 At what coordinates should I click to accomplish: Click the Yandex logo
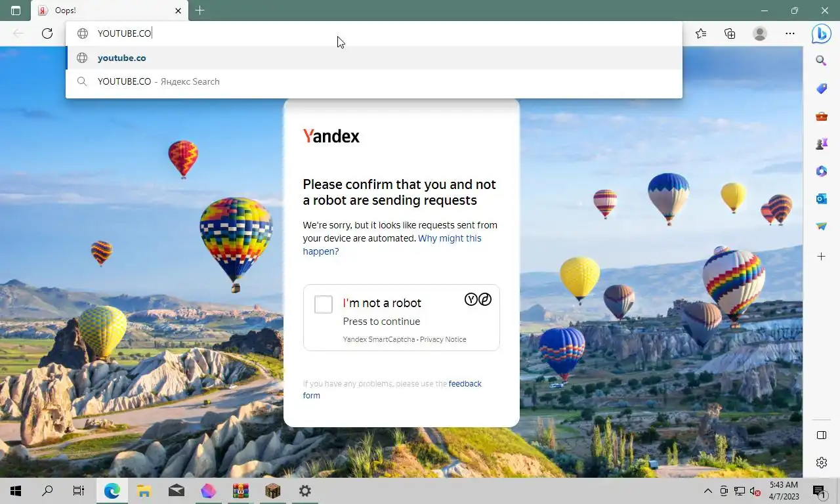(x=331, y=136)
